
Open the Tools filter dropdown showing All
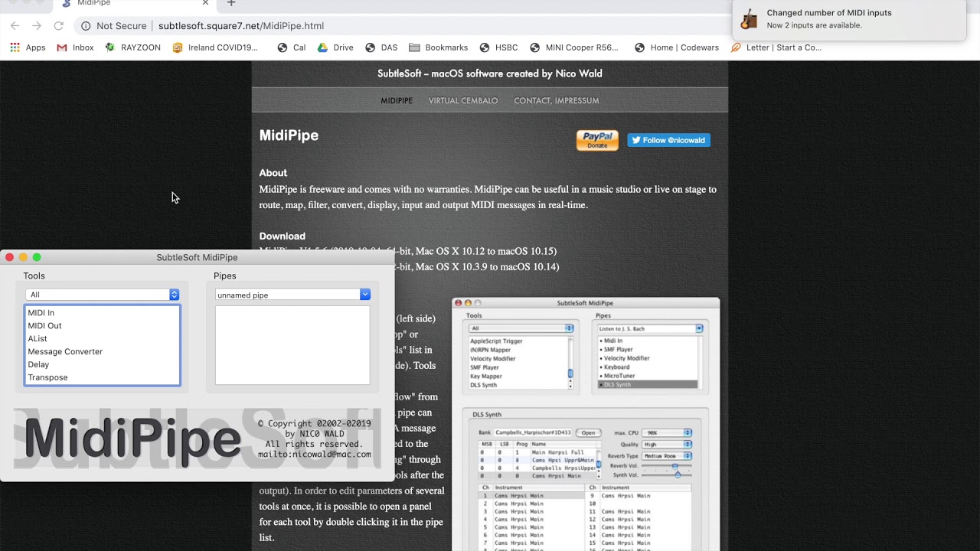click(103, 295)
